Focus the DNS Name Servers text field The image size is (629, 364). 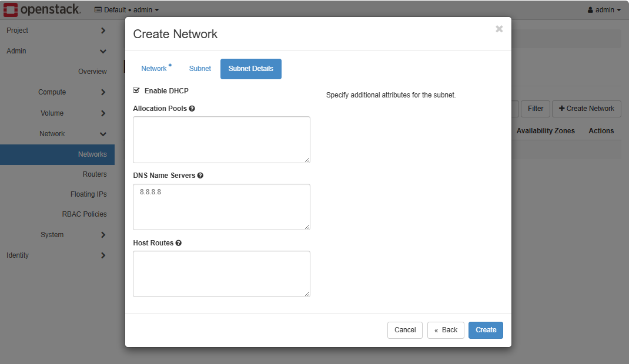[222, 207]
